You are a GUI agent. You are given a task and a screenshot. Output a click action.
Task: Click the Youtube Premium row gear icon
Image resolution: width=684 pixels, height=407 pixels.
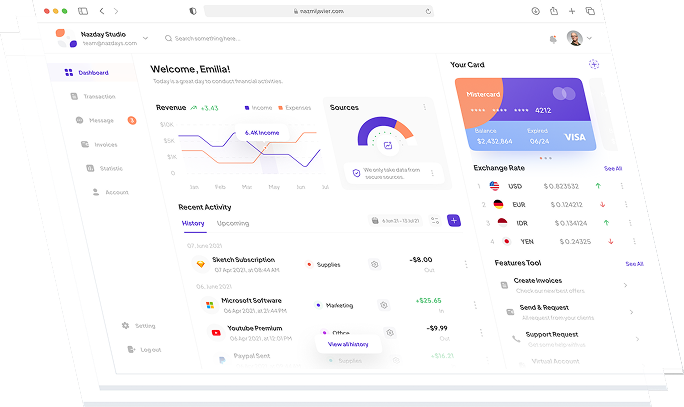pyautogui.click(x=390, y=332)
